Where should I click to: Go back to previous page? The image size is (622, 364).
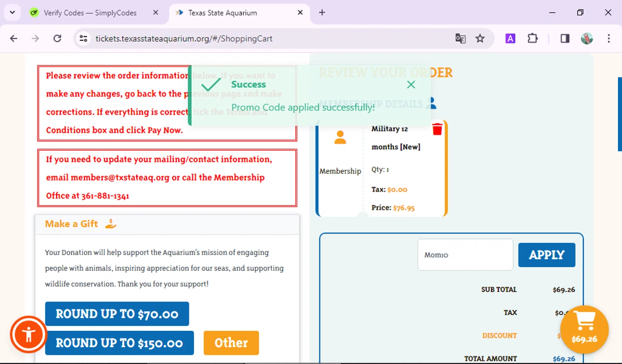click(14, 39)
